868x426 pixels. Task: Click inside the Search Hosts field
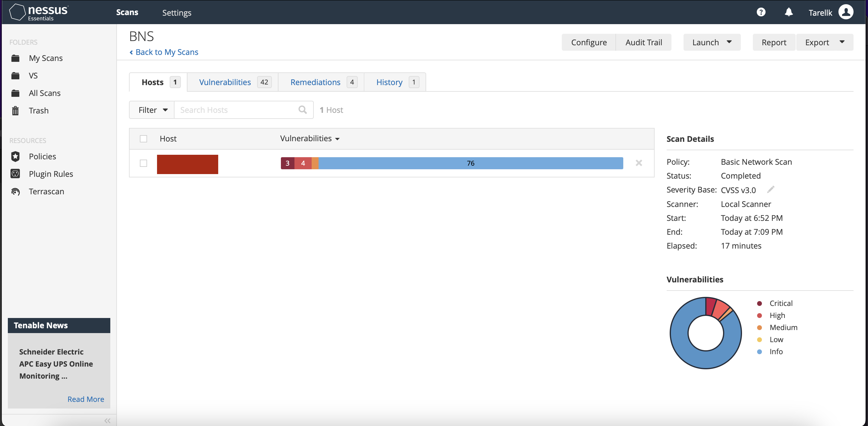click(x=236, y=110)
